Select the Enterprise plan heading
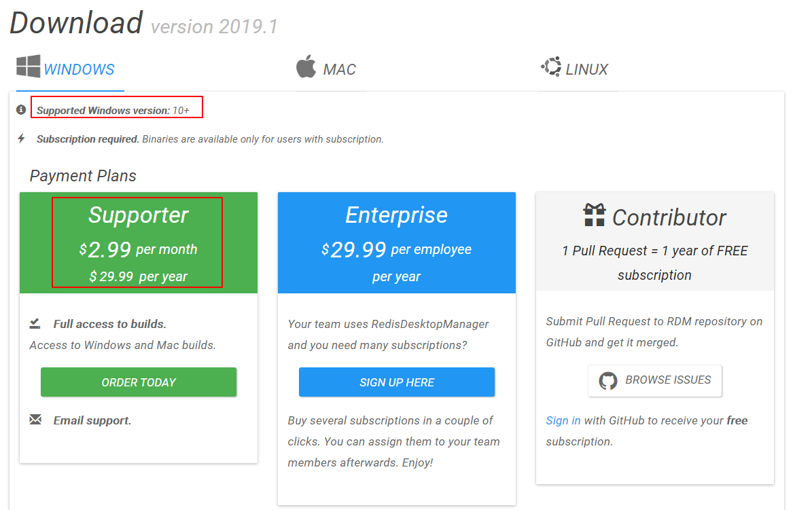 click(397, 215)
